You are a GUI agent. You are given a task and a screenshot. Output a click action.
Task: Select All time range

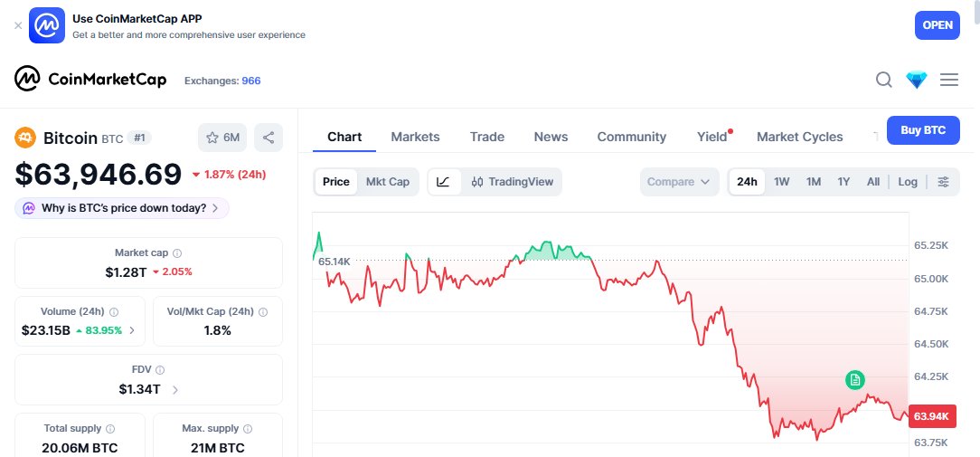873,182
